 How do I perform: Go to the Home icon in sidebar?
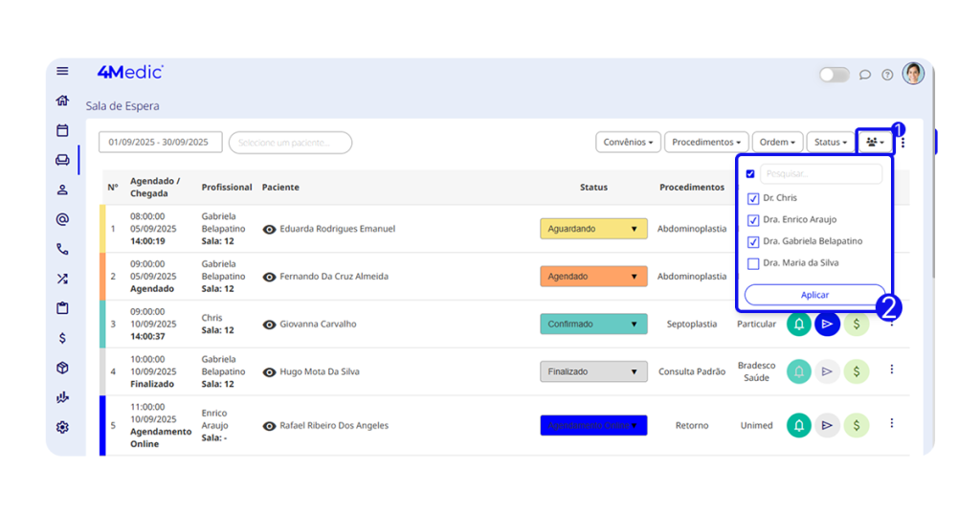click(62, 101)
